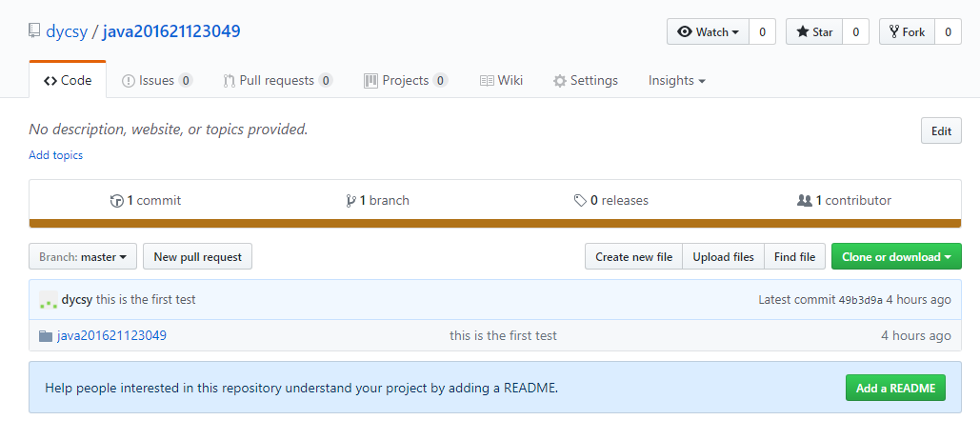Click the dycsy author name in the commit row

click(77, 300)
